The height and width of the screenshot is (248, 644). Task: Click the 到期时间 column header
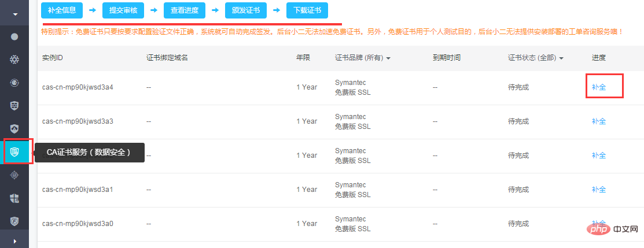pos(447,58)
